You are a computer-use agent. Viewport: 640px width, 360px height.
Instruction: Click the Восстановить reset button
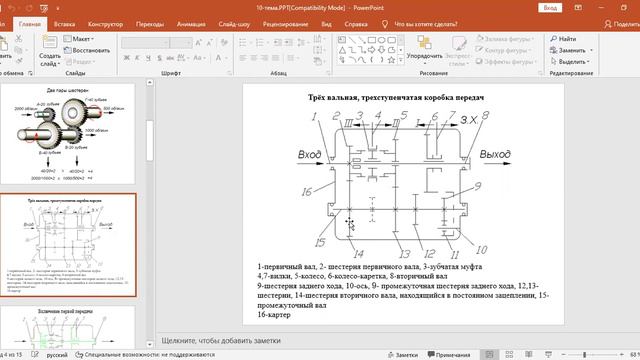pos(87,50)
